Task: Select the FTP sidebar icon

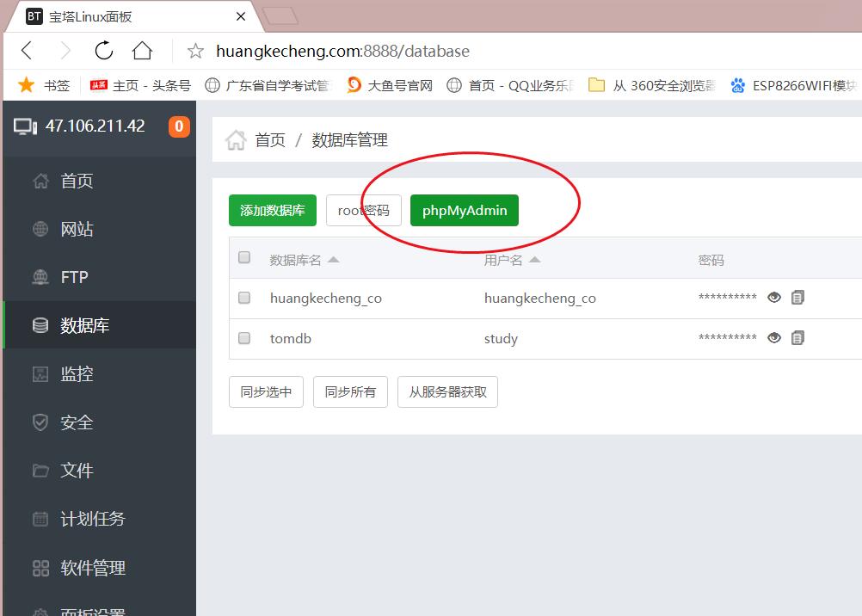Action: coord(73,276)
